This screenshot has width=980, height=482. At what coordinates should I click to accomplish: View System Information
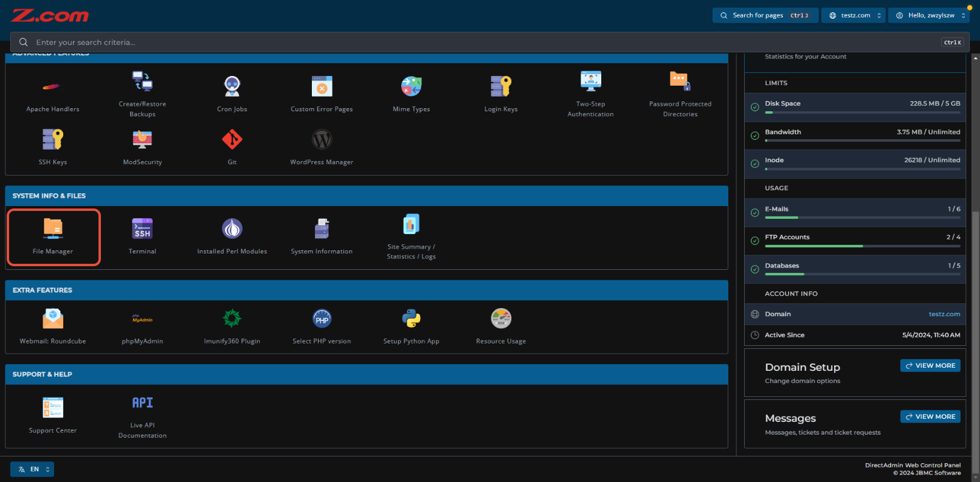(x=322, y=236)
